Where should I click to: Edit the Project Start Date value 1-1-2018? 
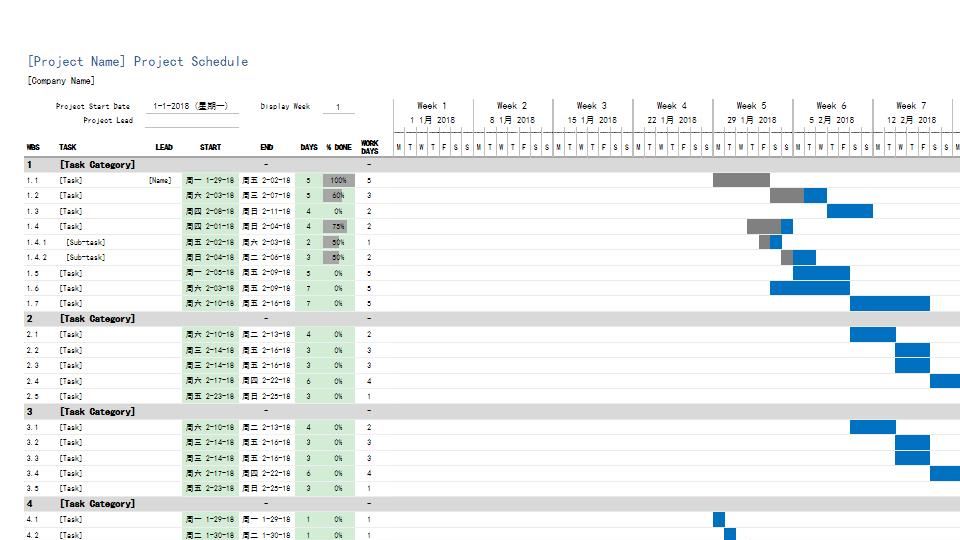click(190, 106)
